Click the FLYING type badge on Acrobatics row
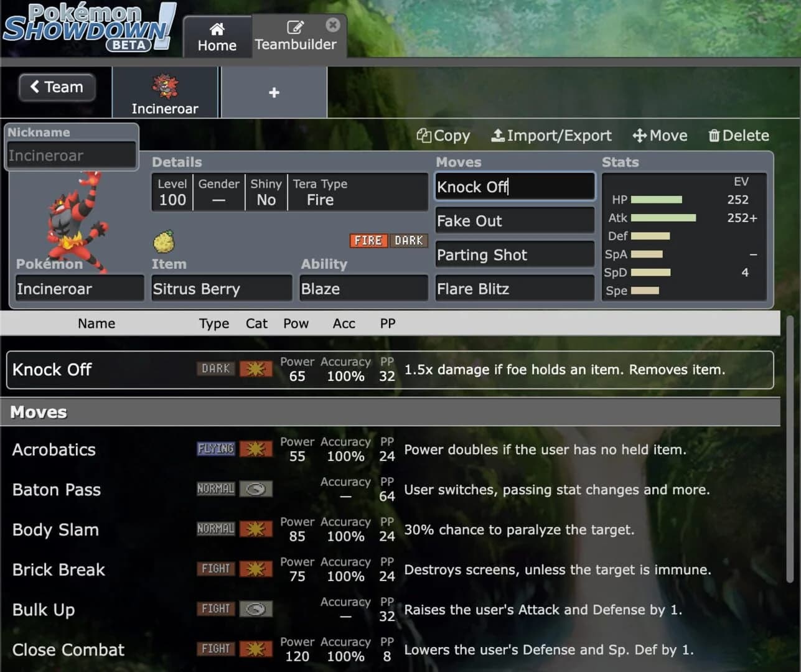The image size is (801, 672). (x=215, y=448)
